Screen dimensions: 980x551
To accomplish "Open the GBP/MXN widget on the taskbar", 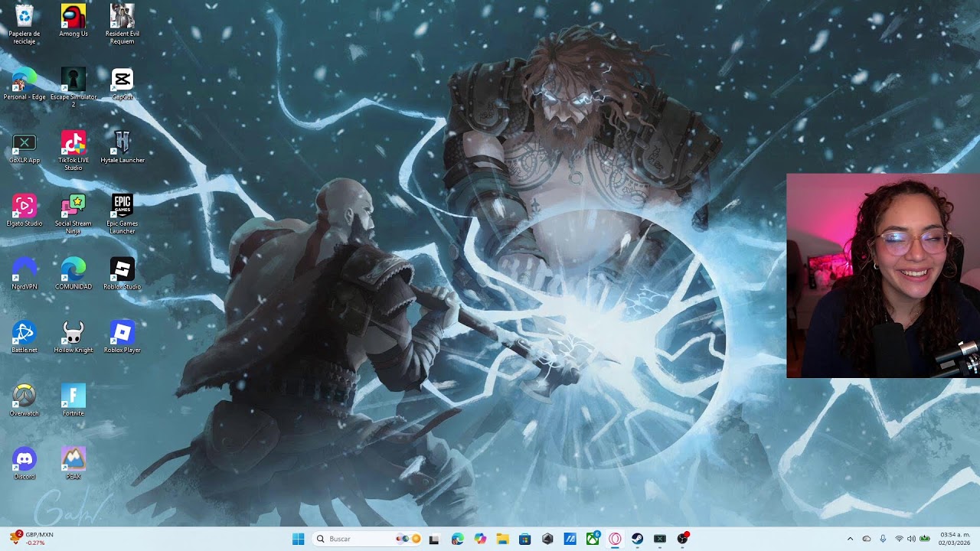I will (32, 539).
